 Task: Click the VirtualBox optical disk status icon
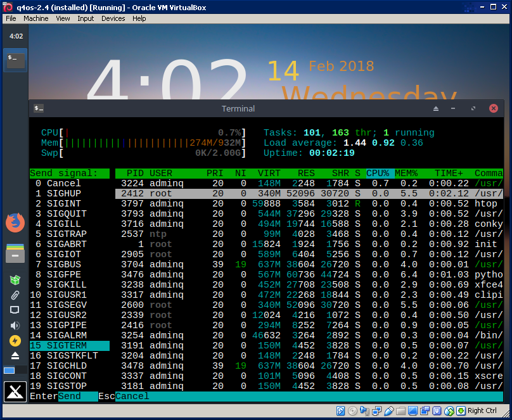click(x=352, y=411)
